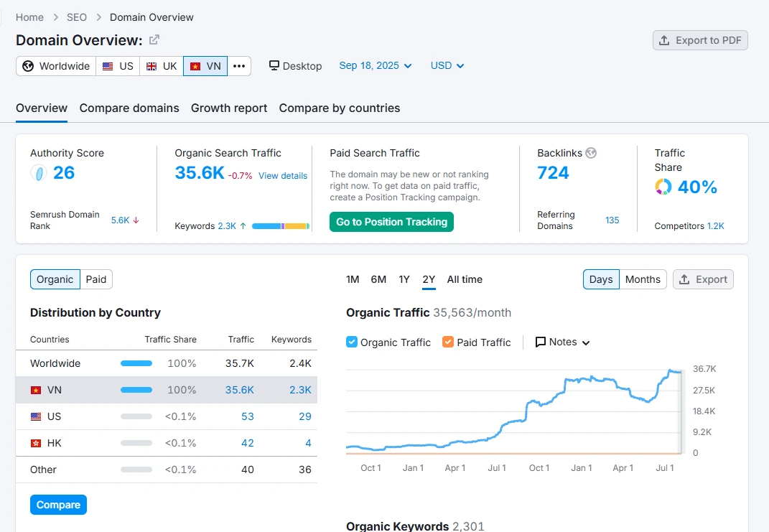Uncheck the Organic Traffic checkbox

click(x=352, y=342)
